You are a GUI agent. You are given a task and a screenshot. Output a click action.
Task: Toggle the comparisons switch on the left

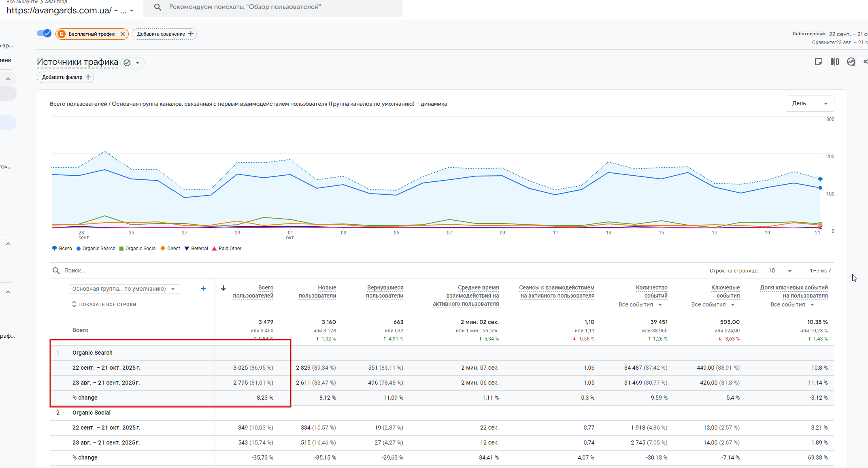pyautogui.click(x=44, y=34)
